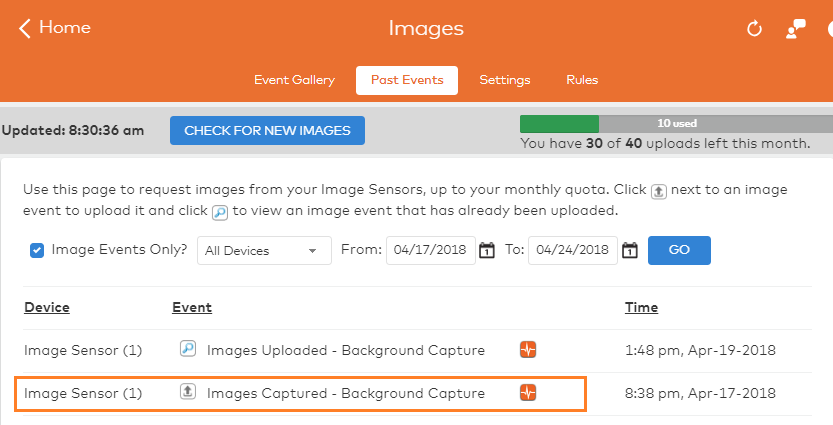Click Image Sensor (1) in the Images Uploaded row

(83, 351)
